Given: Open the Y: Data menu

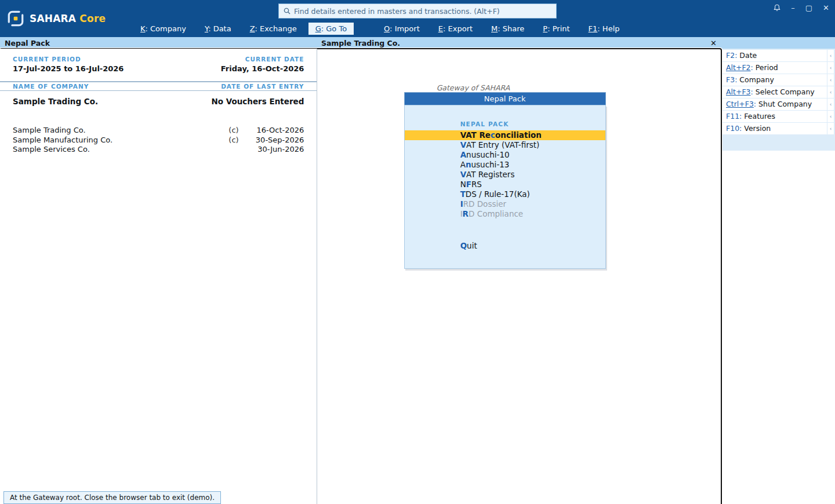Looking at the screenshot, I should point(217,28).
